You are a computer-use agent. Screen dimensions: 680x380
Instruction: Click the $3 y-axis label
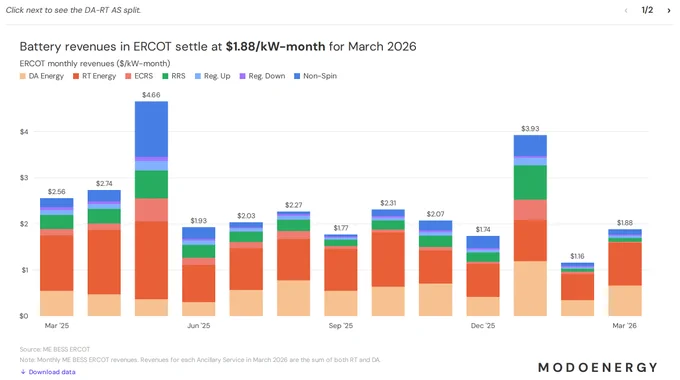[24, 177]
